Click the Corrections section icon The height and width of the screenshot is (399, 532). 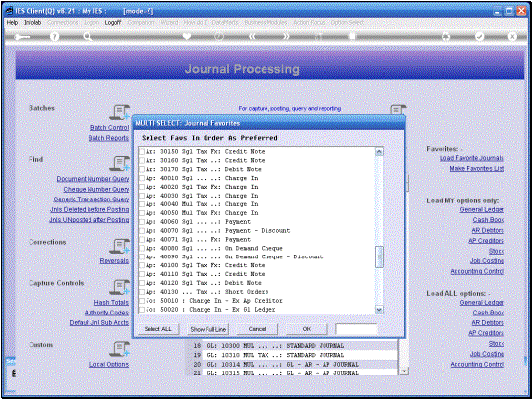click(x=119, y=246)
